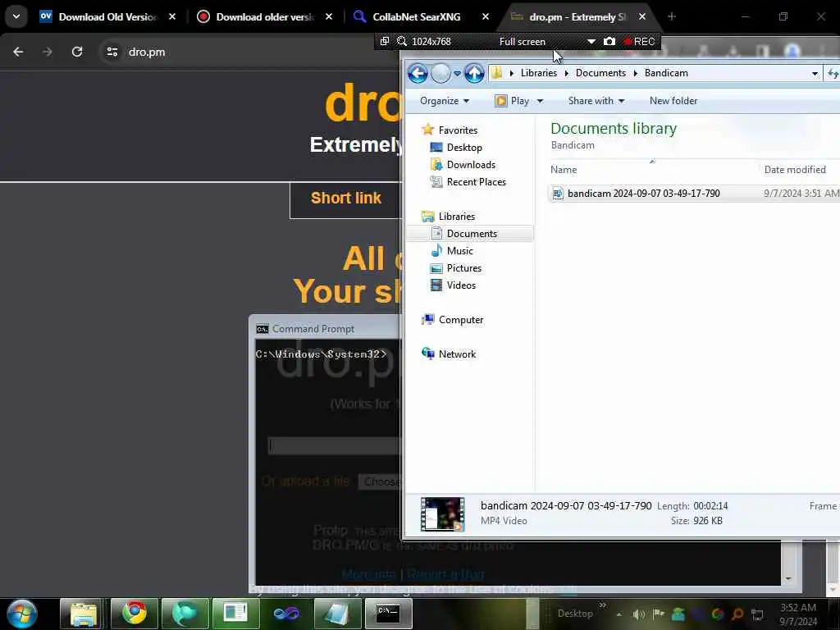The height and width of the screenshot is (630, 840).
Task: Click the Command Prompt title bar icon
Action: (x=262, y=329)
